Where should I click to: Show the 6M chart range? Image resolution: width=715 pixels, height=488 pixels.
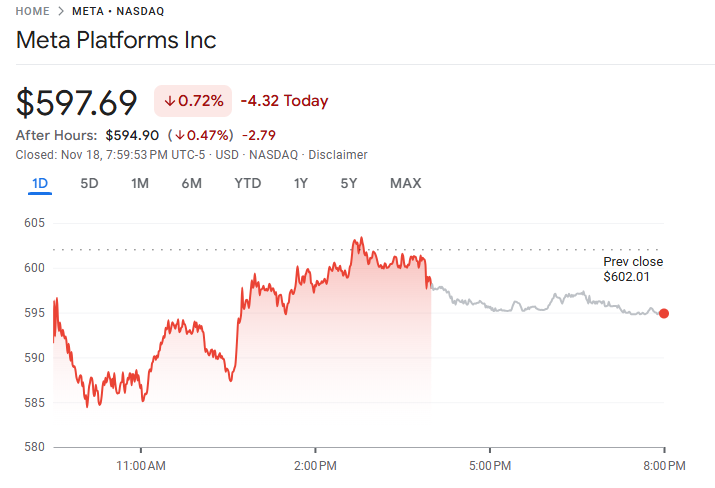(x=191, y=183)
